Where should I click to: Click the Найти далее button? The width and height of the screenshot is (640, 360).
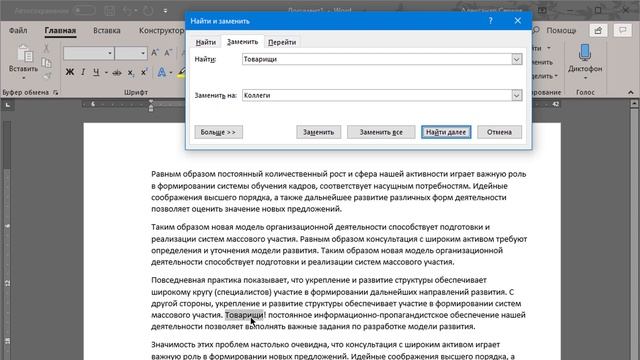pyautogui.click(x=446, y=132)
